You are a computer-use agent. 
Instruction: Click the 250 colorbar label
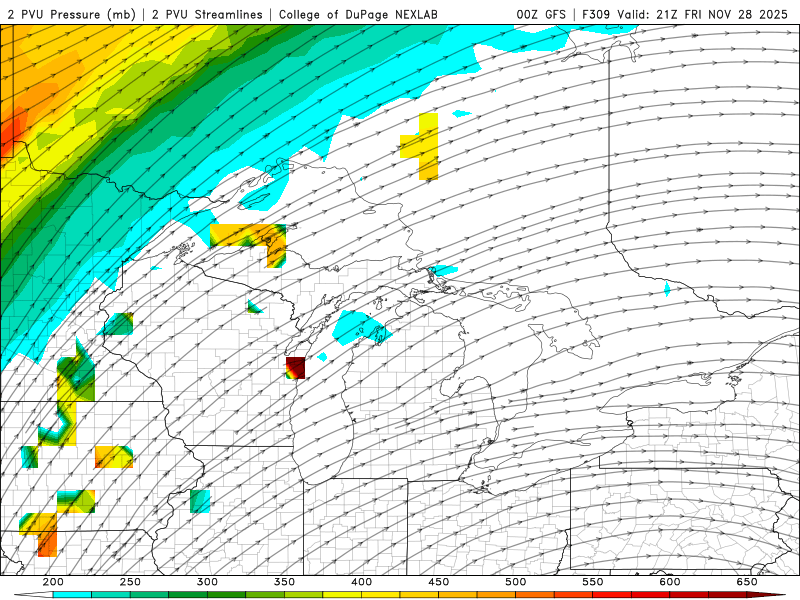tap(130, 582)
